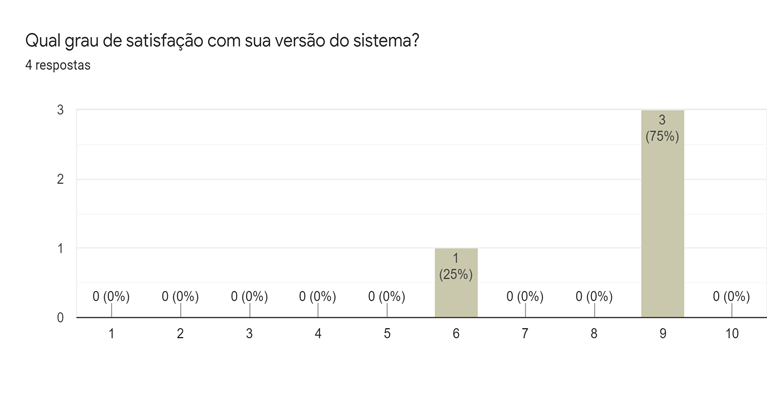Select x-axis label 8
The width and height of the screenshot is (767, 404).
[594, 334]
